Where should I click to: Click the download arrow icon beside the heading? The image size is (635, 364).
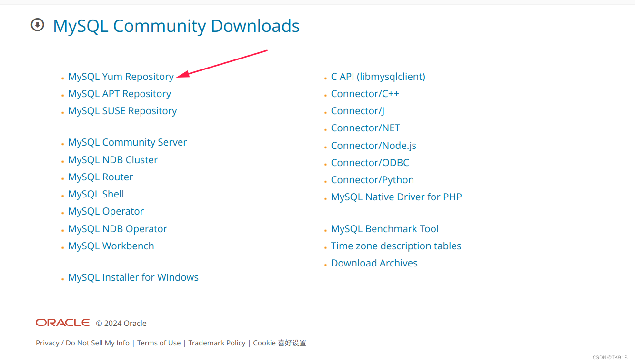tap(38, 25)
